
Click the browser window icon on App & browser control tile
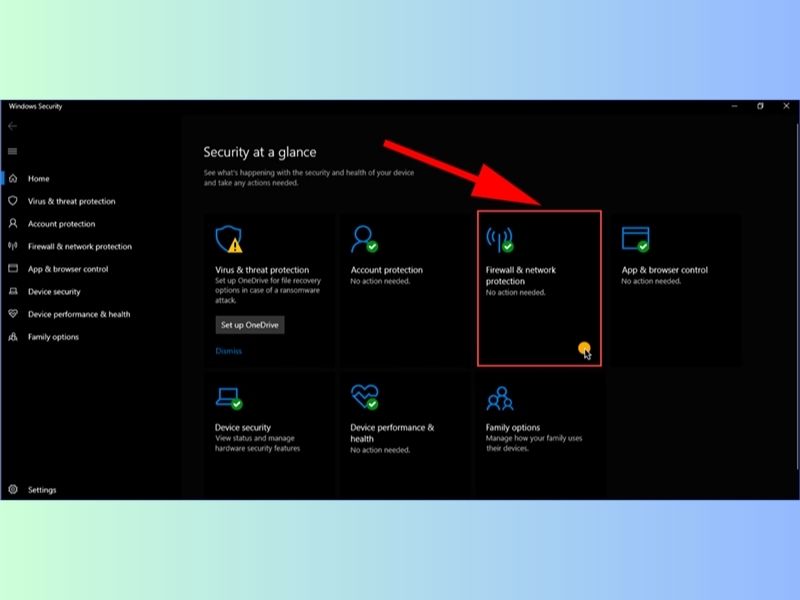point(636,239)
